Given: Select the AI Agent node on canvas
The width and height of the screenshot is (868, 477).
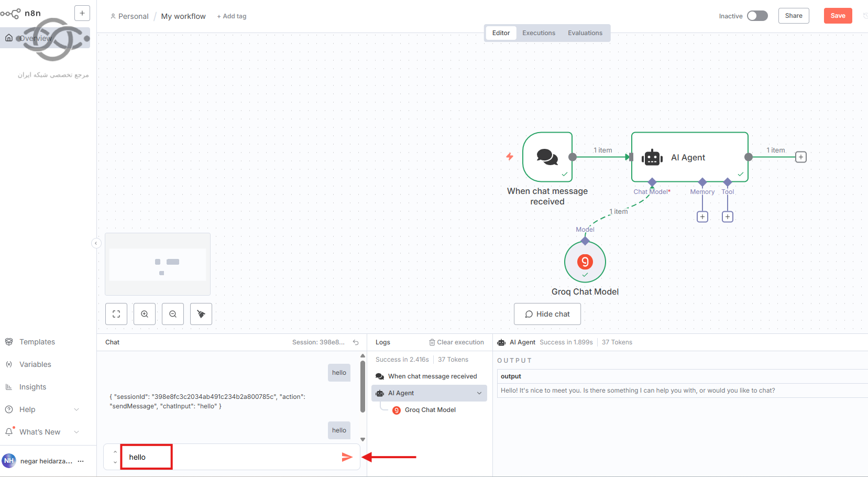Looking at the screenshot, I should tap(689, 157).
